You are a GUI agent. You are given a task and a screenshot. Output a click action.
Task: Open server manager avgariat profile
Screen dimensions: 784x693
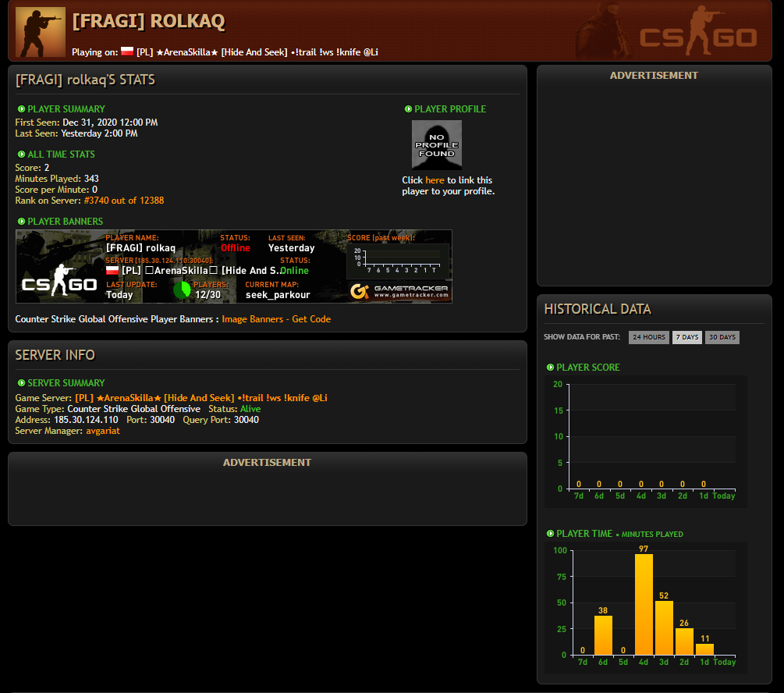tap(103, 431)
